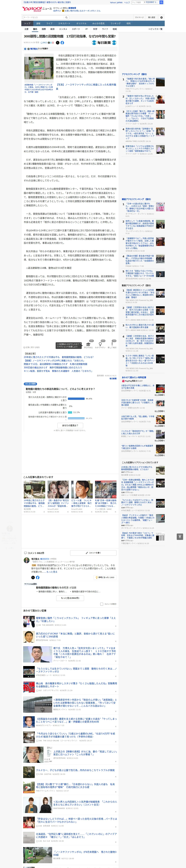Switch to the 速報 tab
The image size is (186, 868).
point(38,24)
